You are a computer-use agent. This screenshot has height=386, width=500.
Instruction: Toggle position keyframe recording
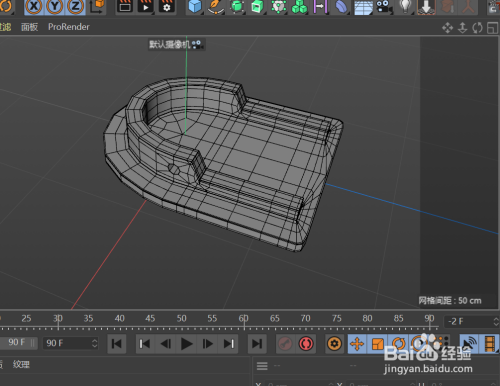click(x=357, y=344)
